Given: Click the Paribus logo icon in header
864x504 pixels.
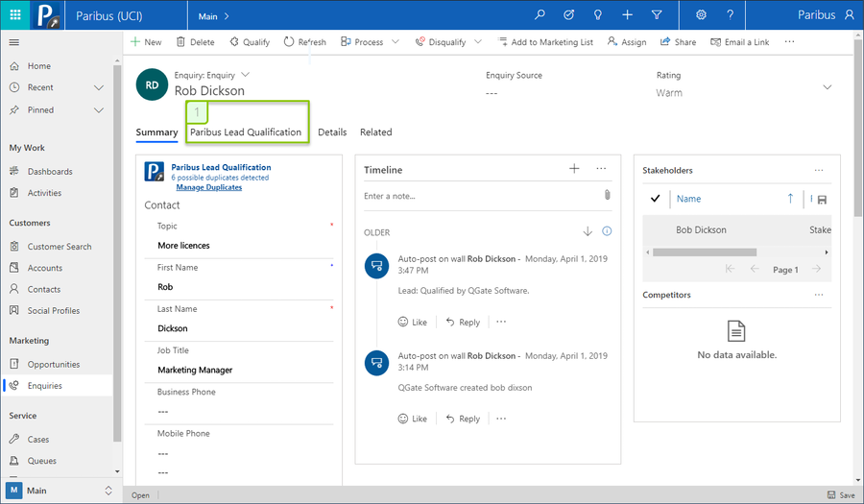Looking at the screenshot, I should 47,14.
